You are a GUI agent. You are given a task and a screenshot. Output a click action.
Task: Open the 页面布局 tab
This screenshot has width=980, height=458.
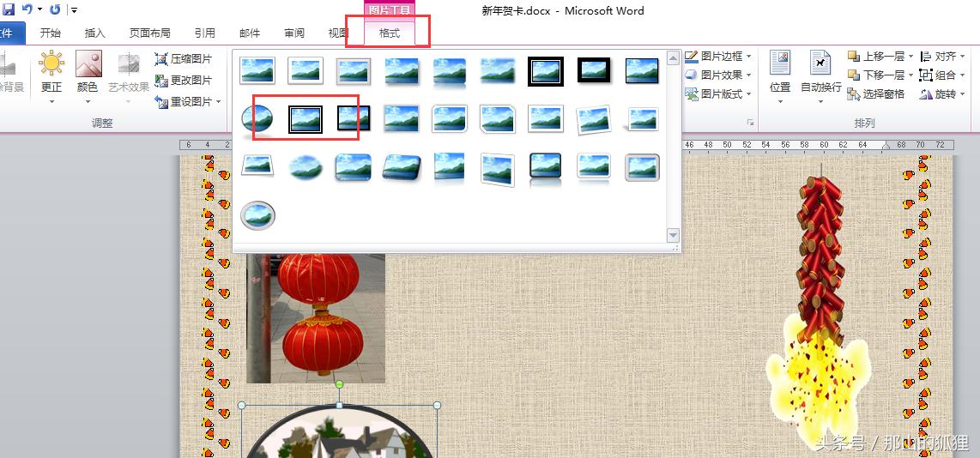point(149,33)
